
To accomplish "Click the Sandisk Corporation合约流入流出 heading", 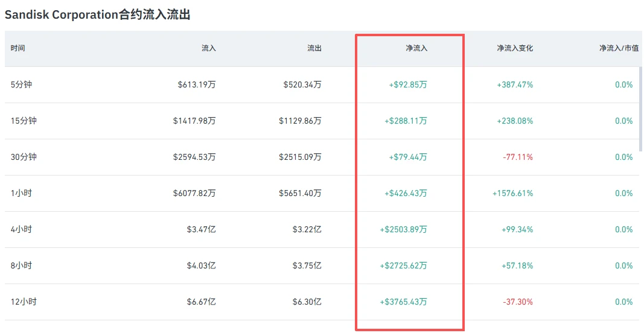I will click(97, 15).
